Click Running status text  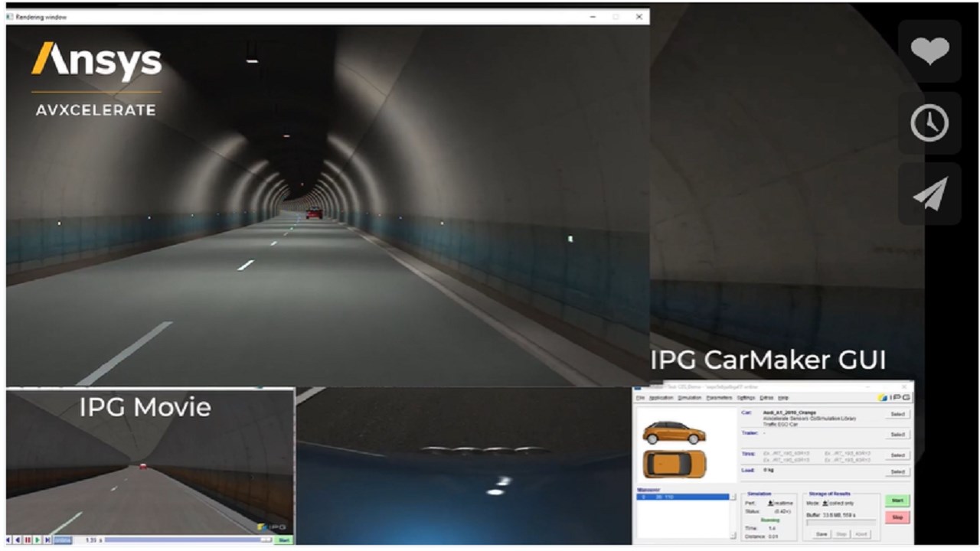point(770,520)
